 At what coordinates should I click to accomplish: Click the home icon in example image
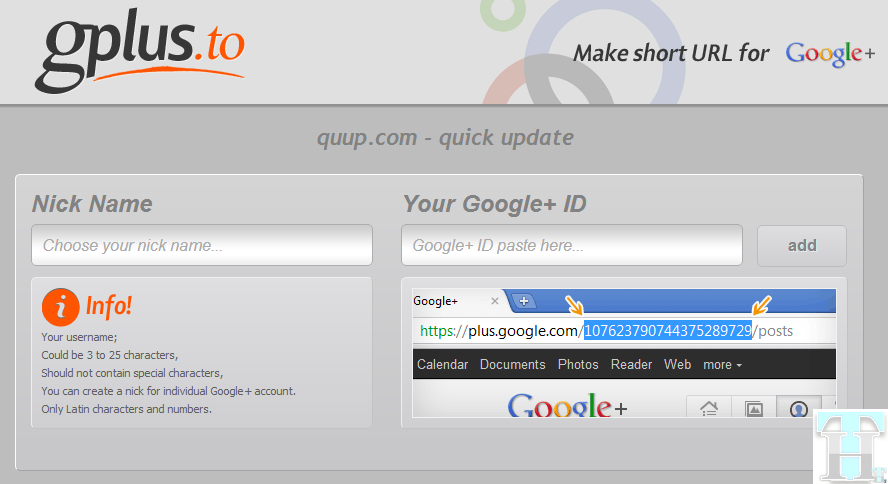pyautogui.click(x=709, y=408)
